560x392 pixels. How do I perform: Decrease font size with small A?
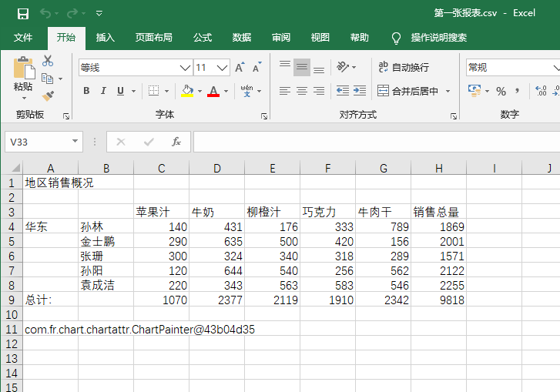[257, 67]
